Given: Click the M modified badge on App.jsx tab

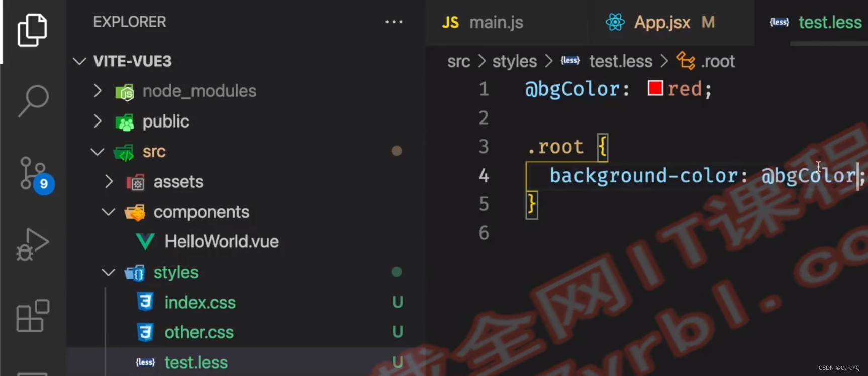Looking at the screenshot, I should point(708,22).
